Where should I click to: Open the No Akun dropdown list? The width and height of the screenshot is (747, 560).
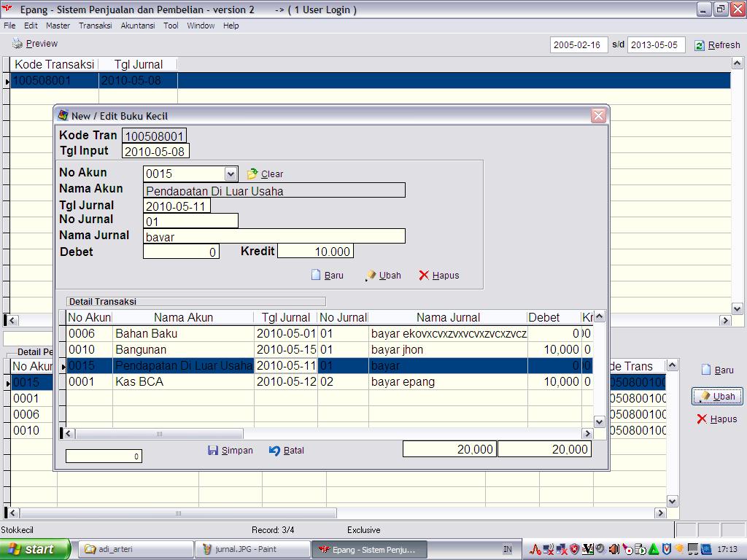tap(231, 174)
